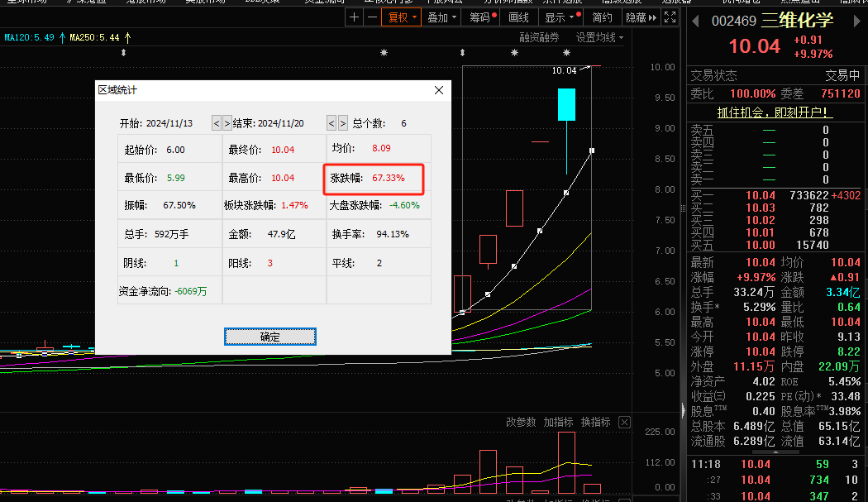
Task: Click the fullscreen expand chart icon
Action: pyautogui.click(x=670, y=17)
